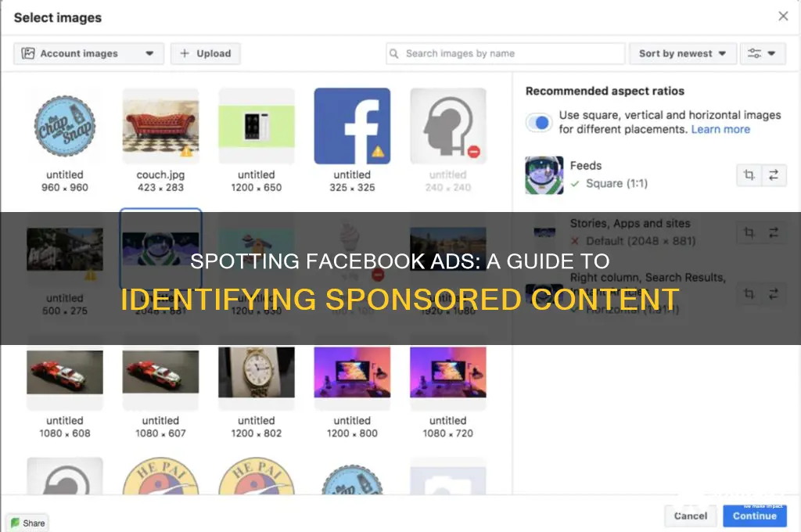This screenshot has height=532, width=801.
Task: Click the "Square (1:1)" ratio label
Action: 616,184
